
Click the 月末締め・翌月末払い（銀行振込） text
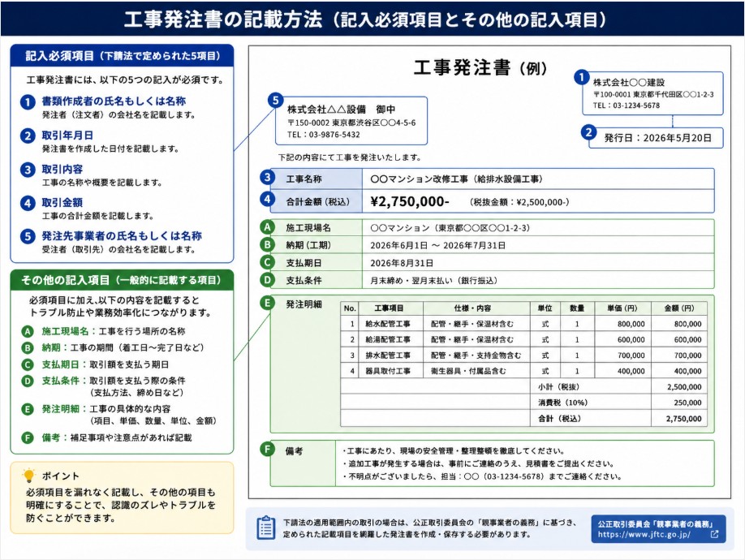(x=433, y=281)
